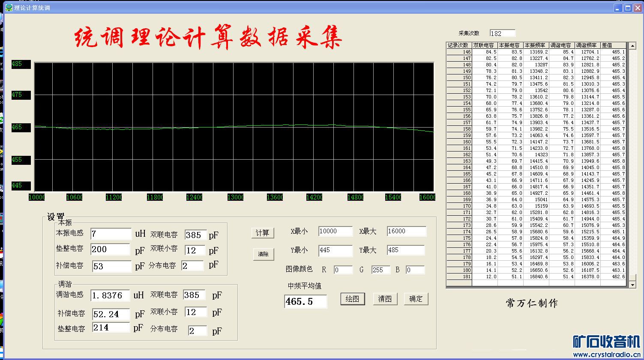Click the 垫整电容 field in the 本振 section
This screenshot has width=644, height=360.
[x=110, y=249]
